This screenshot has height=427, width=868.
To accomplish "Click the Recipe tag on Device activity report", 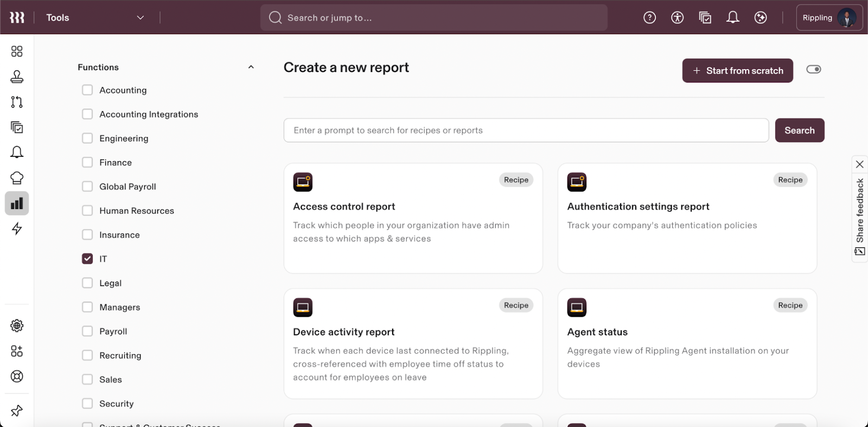I will click(516, 305).
